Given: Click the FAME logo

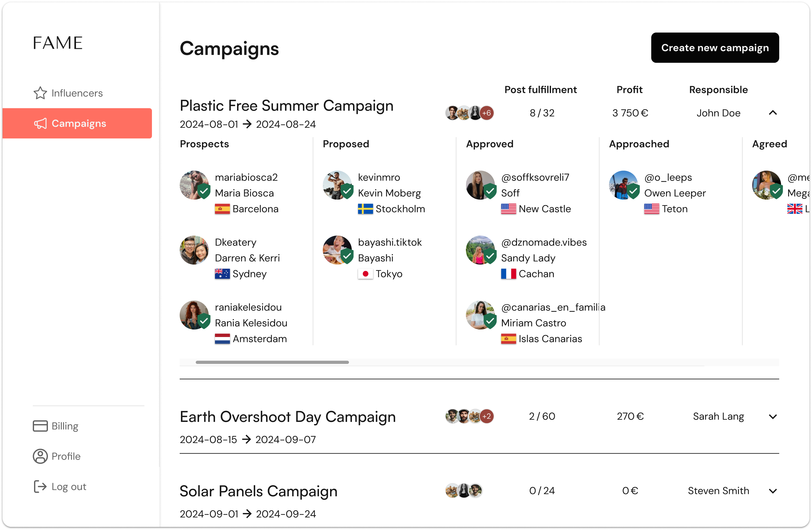Looking at the screenshot, I should click(57, 42).
